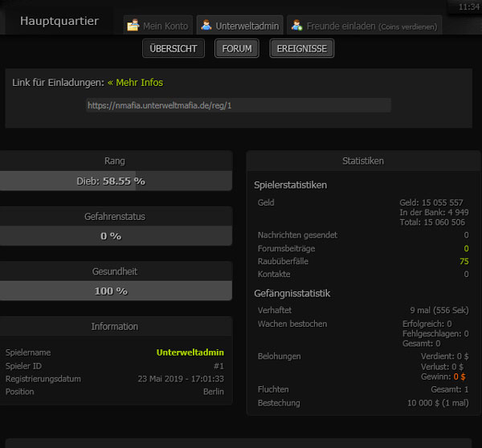The width and height of the screenshot is (482, 448).
Task: Open the Freunde einladen tab
Action: tap(371, 26)
